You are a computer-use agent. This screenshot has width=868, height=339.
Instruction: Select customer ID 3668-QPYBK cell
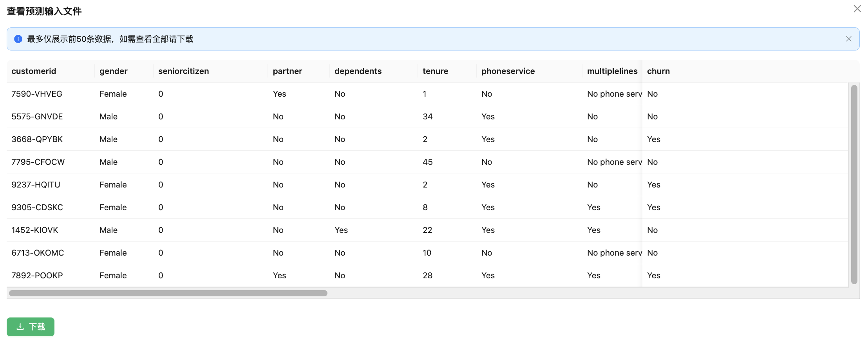pos(37,139)
